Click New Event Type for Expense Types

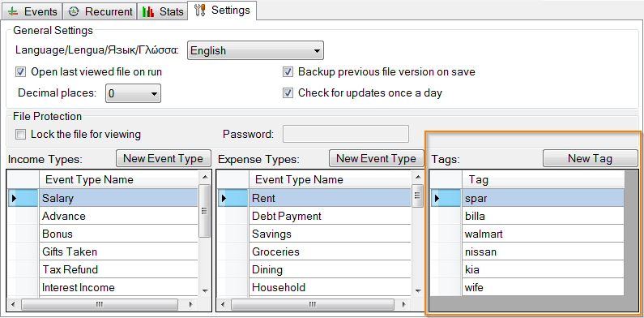376,158
